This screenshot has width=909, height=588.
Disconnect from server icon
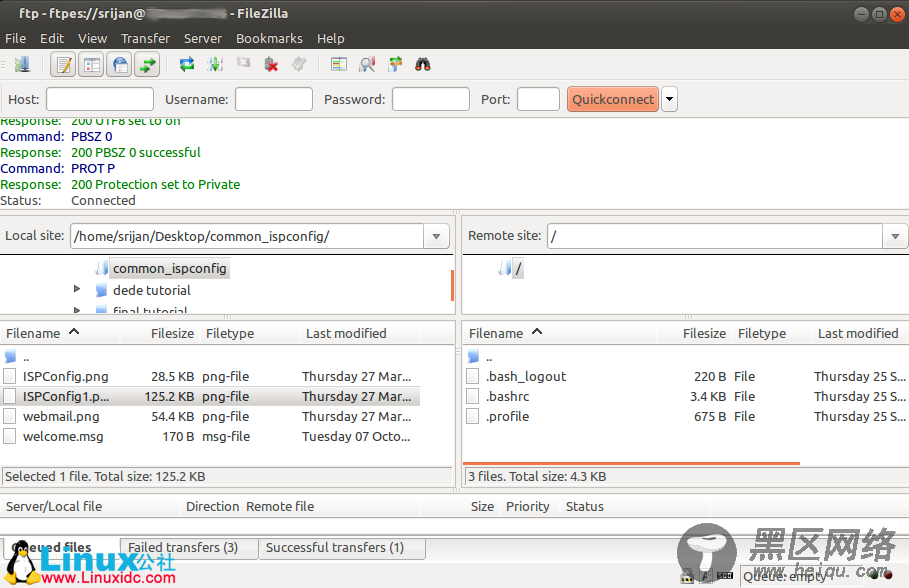click(271, 64)
